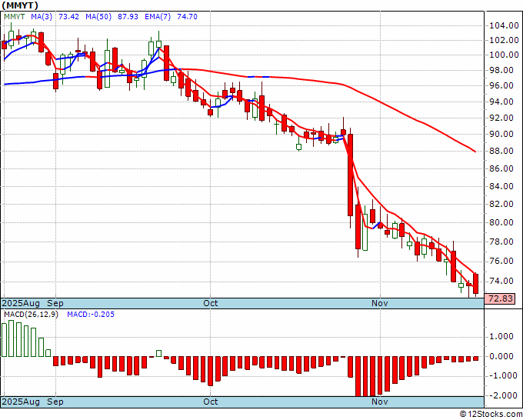This screenshot has width=523, height=420.
Task: Click the 94.00 price axis label
Action: click(501, 102)
